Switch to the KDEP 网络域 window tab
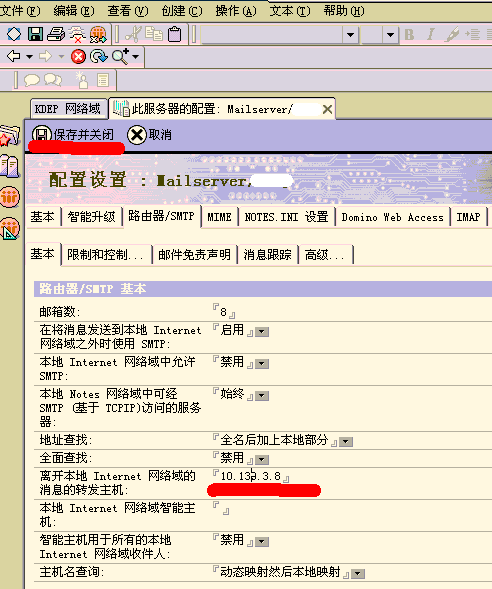 coord(68,109)
